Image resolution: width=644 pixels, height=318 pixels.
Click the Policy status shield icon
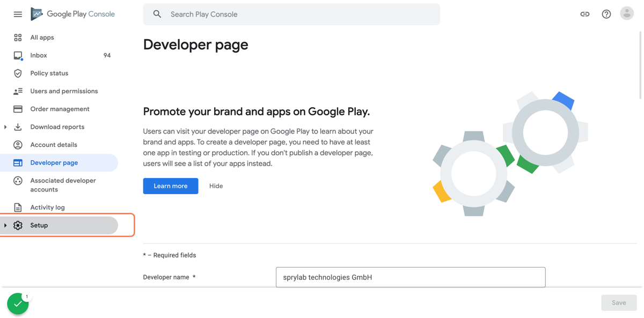(18, 73)
